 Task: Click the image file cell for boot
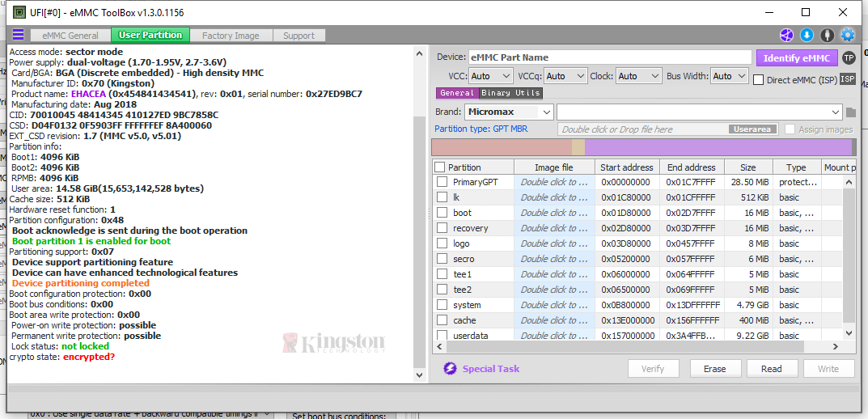[x=554, y=213]
